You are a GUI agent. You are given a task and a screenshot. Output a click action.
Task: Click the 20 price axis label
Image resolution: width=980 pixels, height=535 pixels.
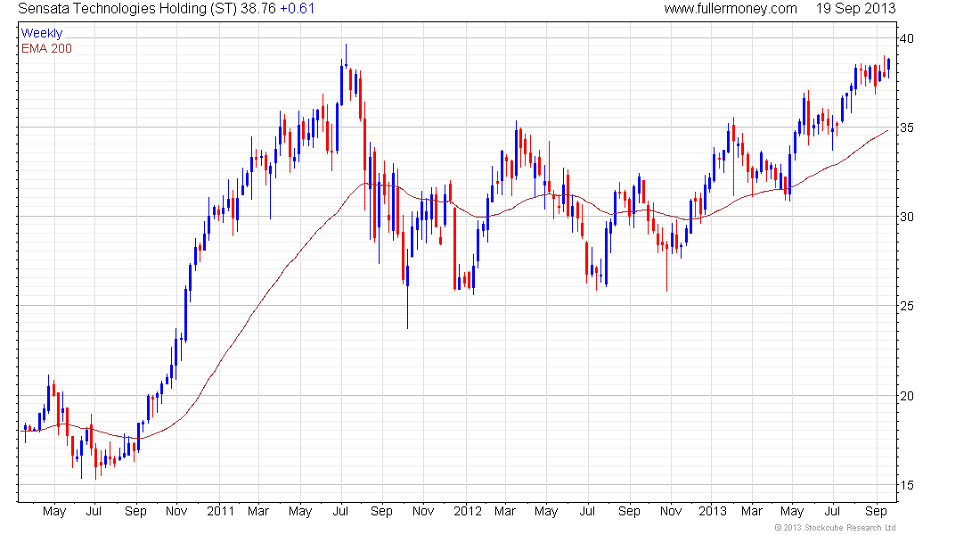906,396
